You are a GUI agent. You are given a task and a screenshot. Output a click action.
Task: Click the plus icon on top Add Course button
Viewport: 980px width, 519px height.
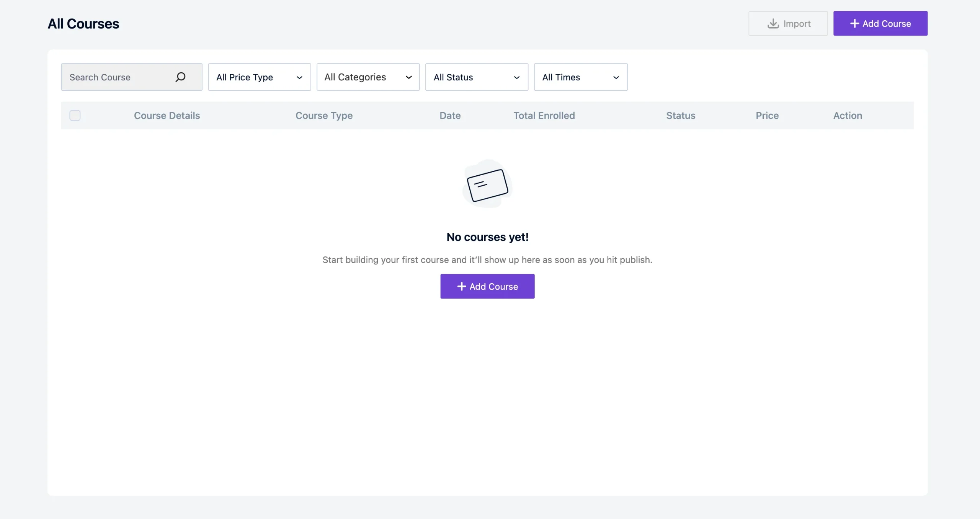pos(854,23)
